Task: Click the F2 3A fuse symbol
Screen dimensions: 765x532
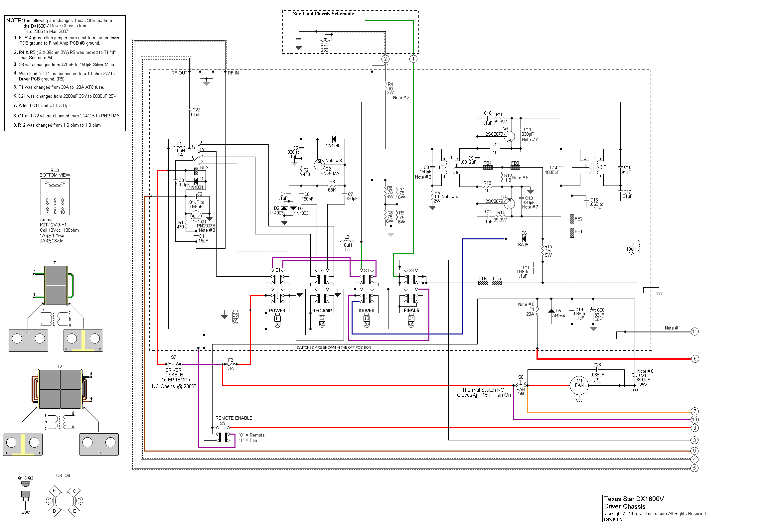Action: (x=230, y=364)
